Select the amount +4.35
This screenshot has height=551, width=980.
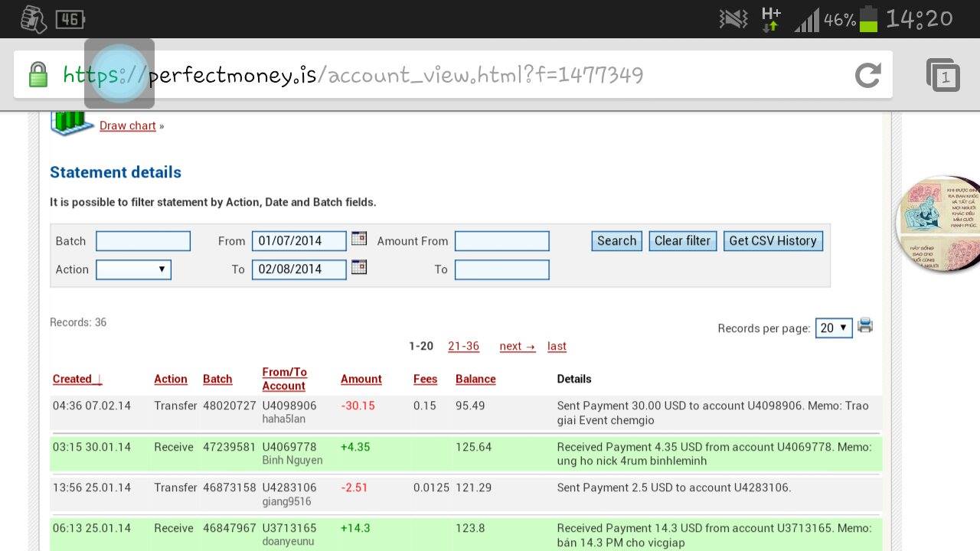tap(355, 447)
